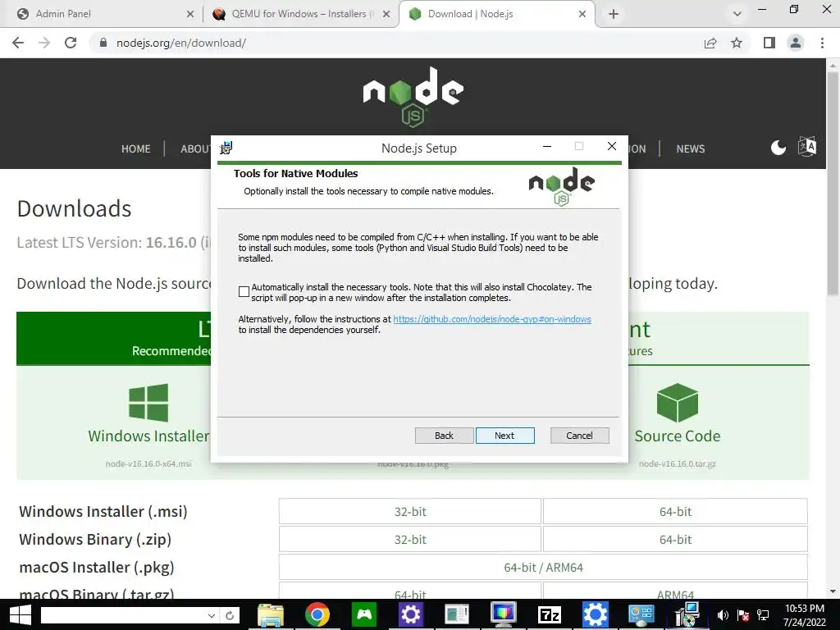This screenshot has width=840, height=630.
Task: Click the taskbar refresh icon
Action: 230,615
